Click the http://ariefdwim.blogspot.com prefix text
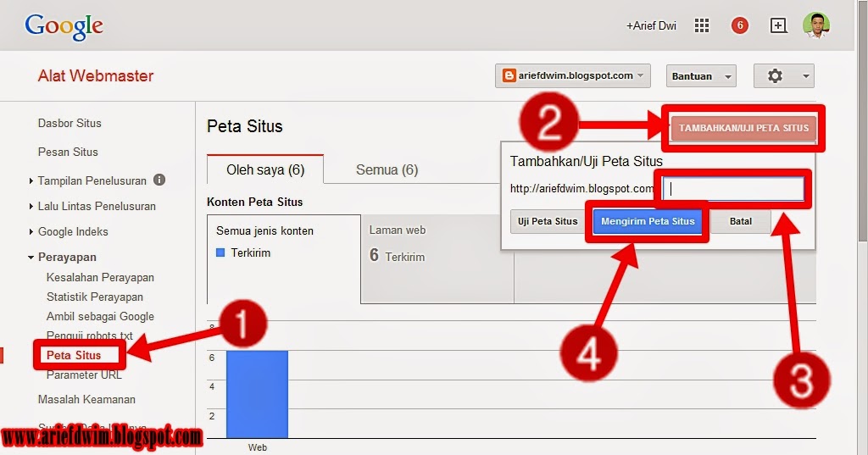 581,189
